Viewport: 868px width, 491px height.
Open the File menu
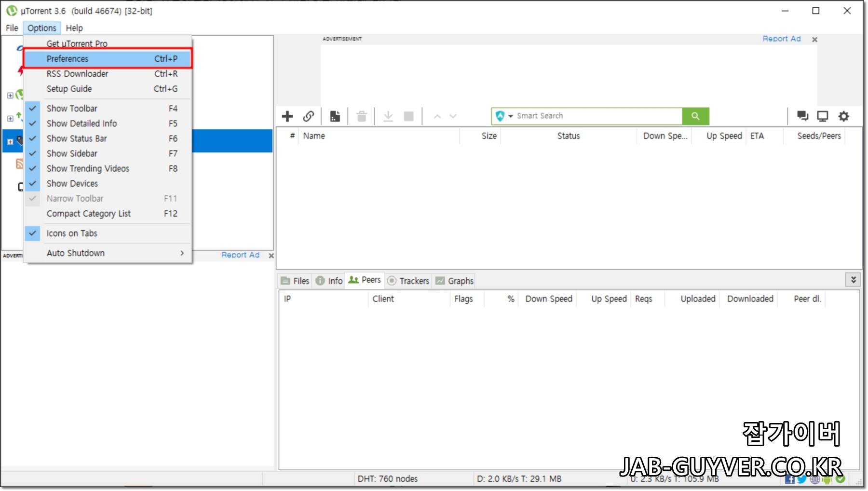(x=12, y=28)
